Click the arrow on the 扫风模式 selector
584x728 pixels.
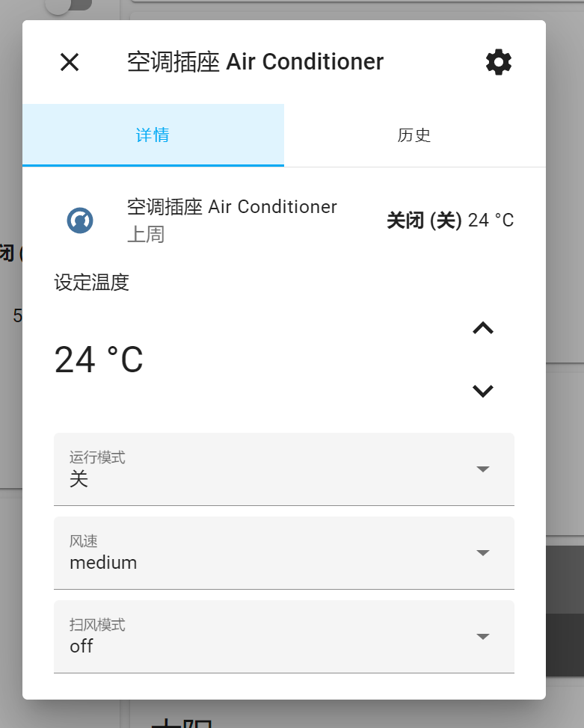point(483,637)
